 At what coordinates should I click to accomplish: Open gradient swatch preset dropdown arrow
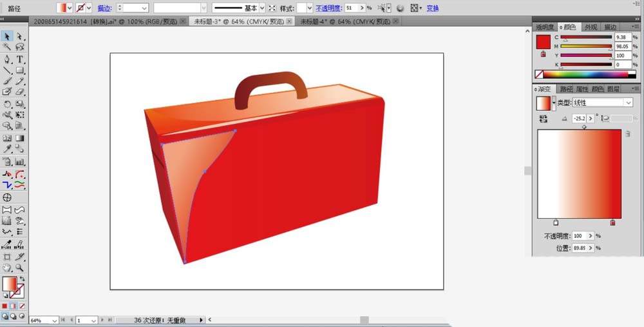point(554,103)
